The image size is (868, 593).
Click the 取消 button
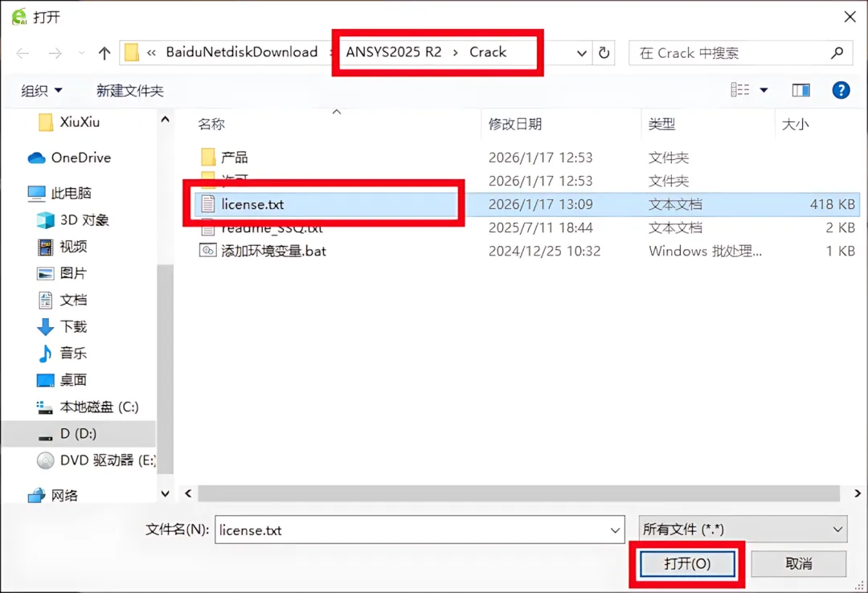798,563
